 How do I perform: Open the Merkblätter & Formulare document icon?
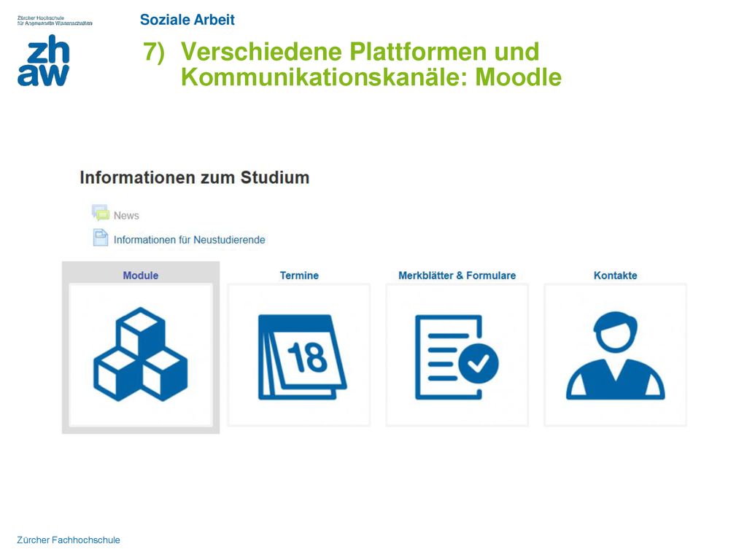[457, 355]
